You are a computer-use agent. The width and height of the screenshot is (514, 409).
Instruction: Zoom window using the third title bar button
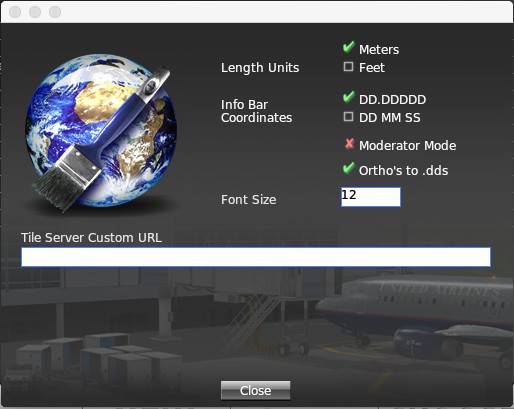(x=55, y=12)
